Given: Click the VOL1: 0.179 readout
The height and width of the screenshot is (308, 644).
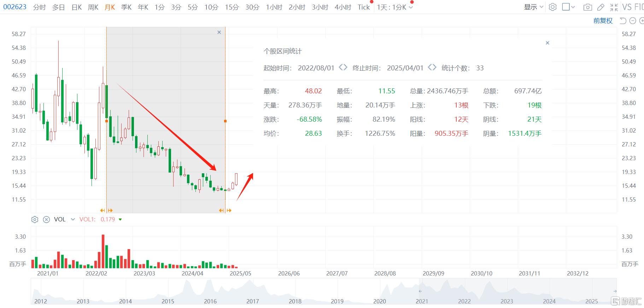Looking at the screenshot, I should [x=97, y=220].
